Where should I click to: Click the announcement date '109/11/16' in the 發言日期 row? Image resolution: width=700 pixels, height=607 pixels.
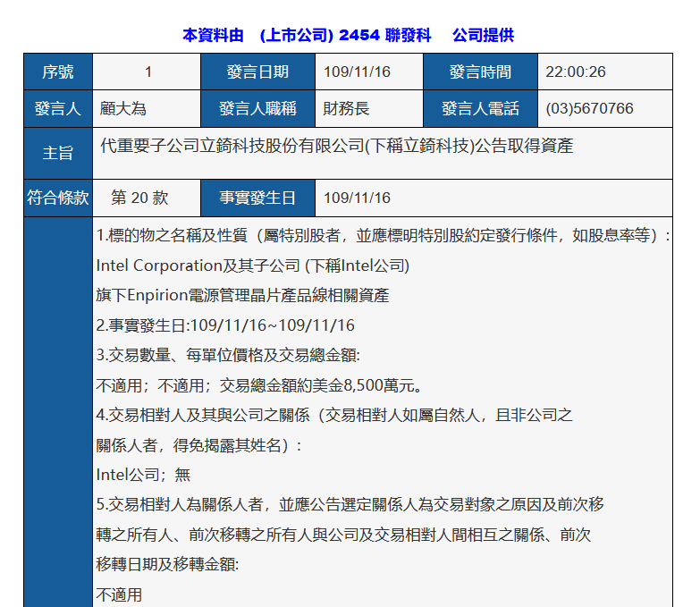tap(357, 72)
